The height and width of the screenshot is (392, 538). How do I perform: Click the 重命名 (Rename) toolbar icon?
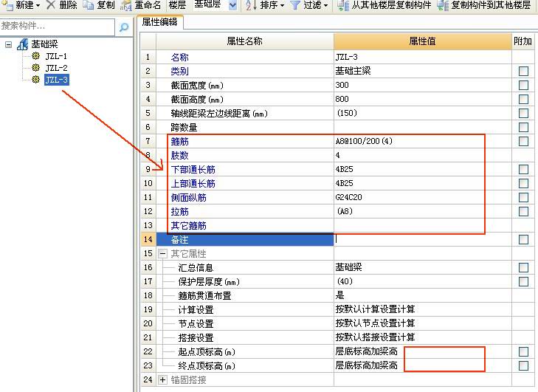[x=126, y=5]
